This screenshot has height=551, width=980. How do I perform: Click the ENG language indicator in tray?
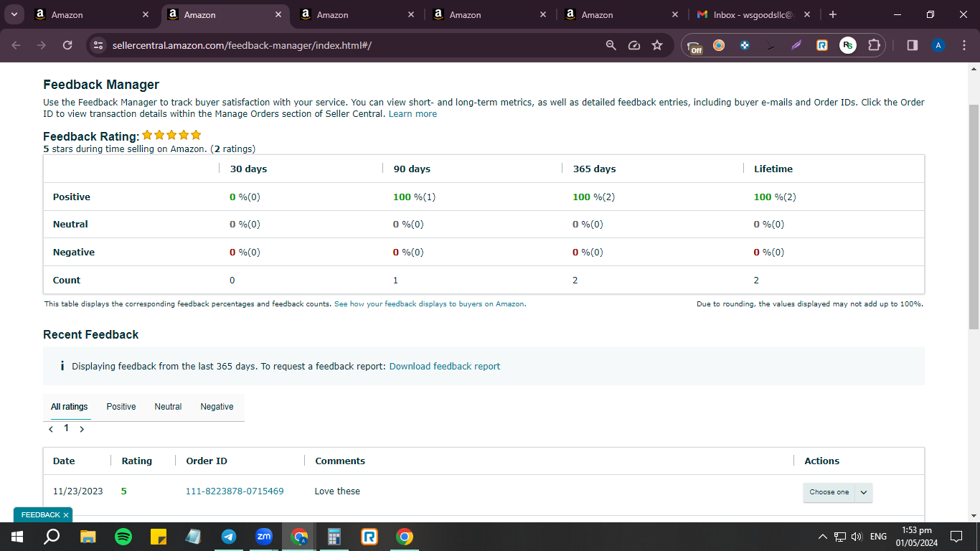tap(878, 537)
